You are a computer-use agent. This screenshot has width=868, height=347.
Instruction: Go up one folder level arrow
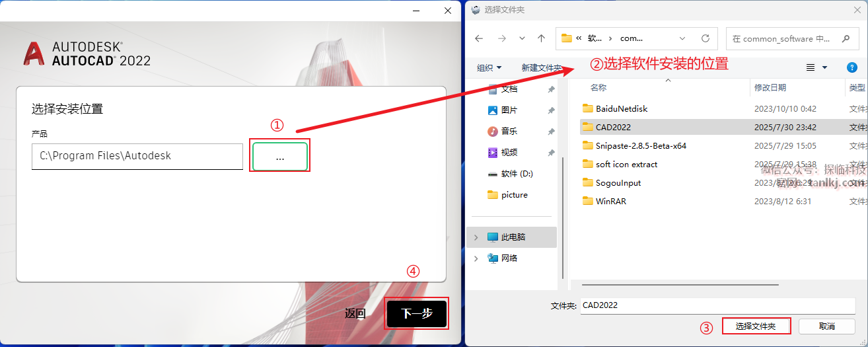(x=542, y=38)
